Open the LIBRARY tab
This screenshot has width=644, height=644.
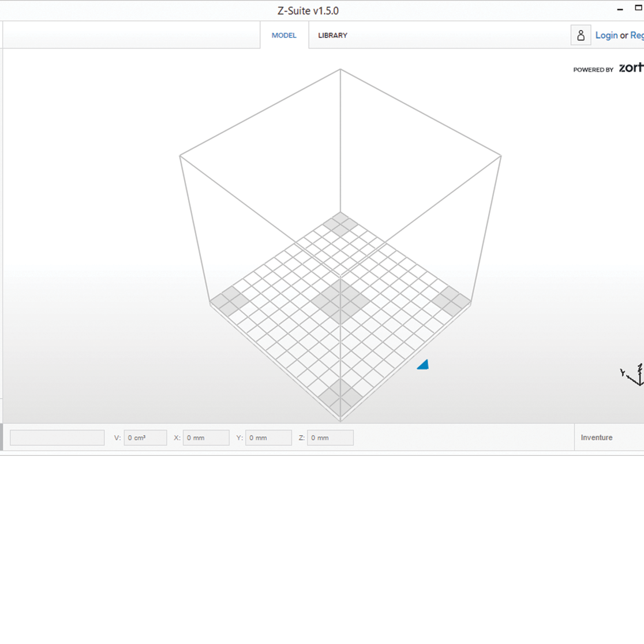tap(332, 35)
